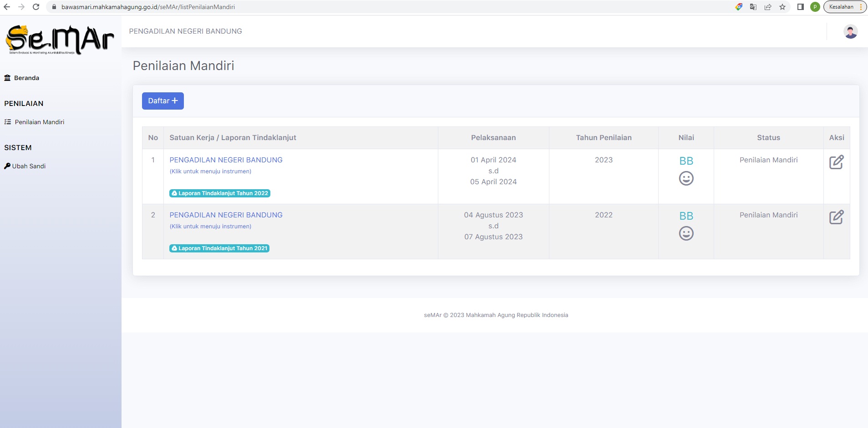
Task: Open the user avatar profile menu
Action: [x=850, y=31]
